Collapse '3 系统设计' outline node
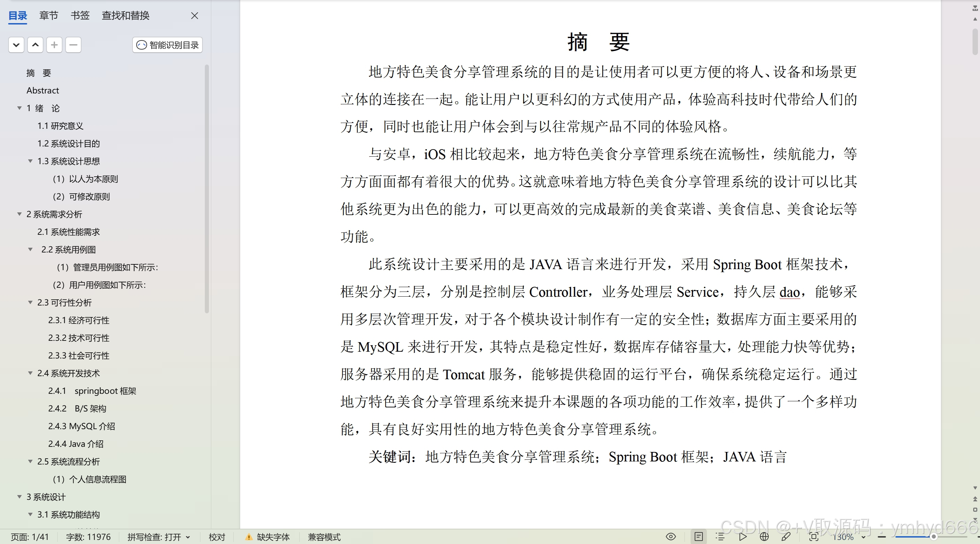Viewport: 980px width, 544px height. coord(19,497)
